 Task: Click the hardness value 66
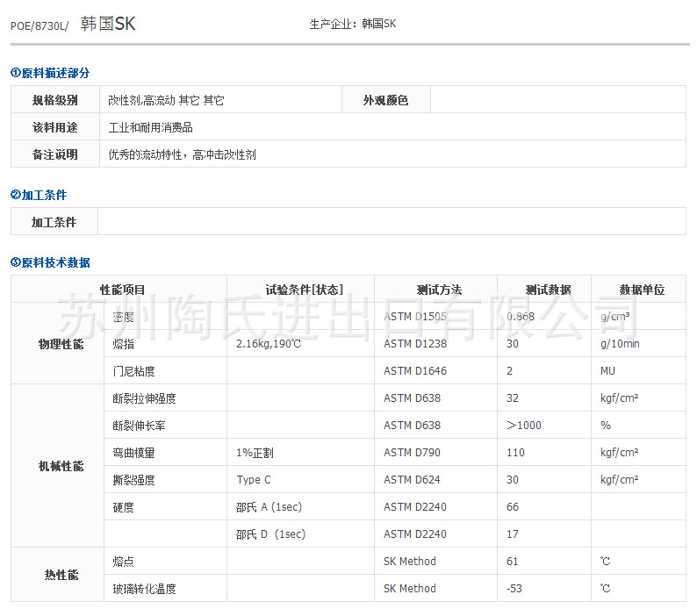coord(513,506)
